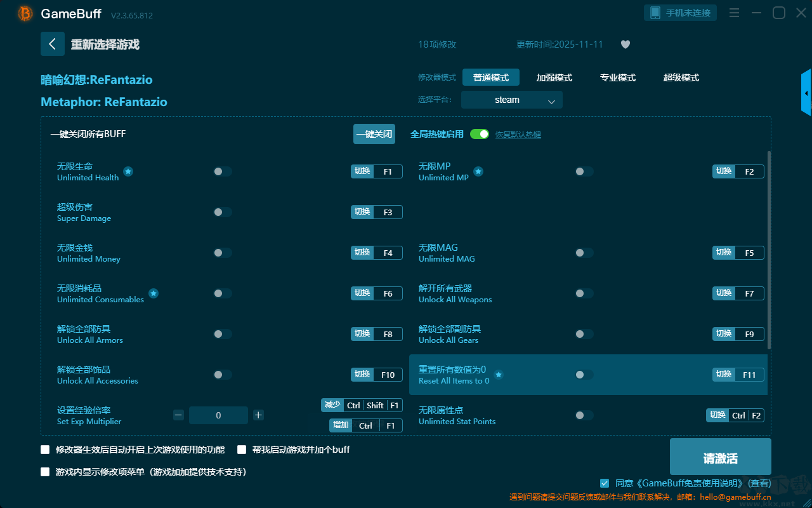Click F2 hotkey button for Unlimited MP

[738, 171]
